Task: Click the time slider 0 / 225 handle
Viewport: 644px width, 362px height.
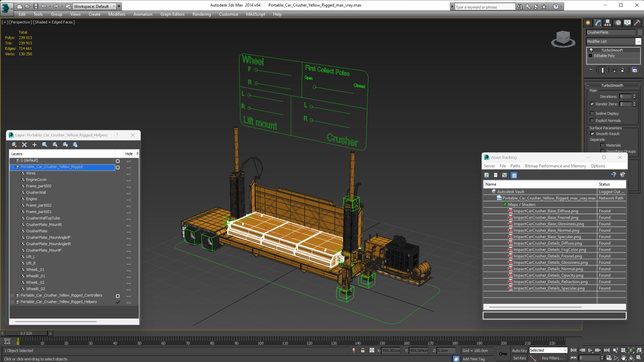Action: pyautogui.click(x=26, y=333)
